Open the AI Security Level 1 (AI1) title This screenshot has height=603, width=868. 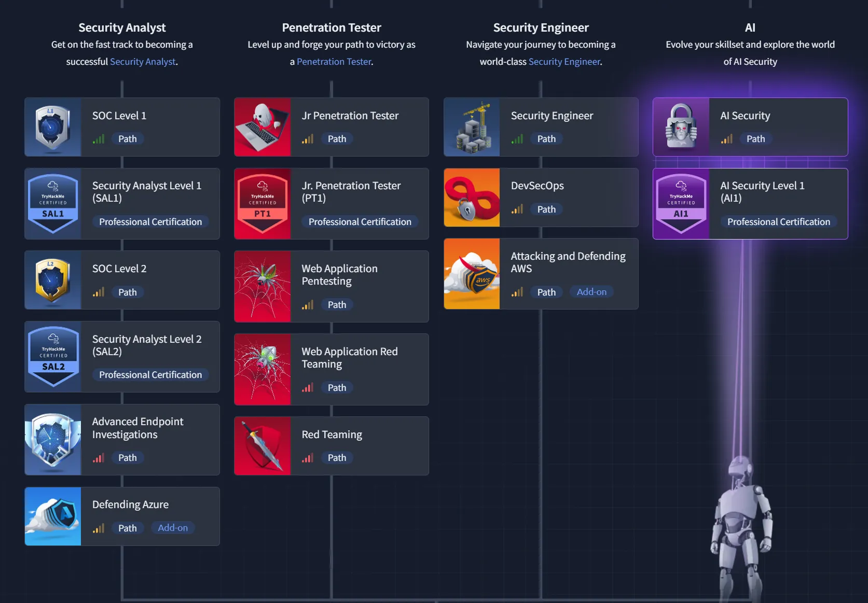point(762,192)
